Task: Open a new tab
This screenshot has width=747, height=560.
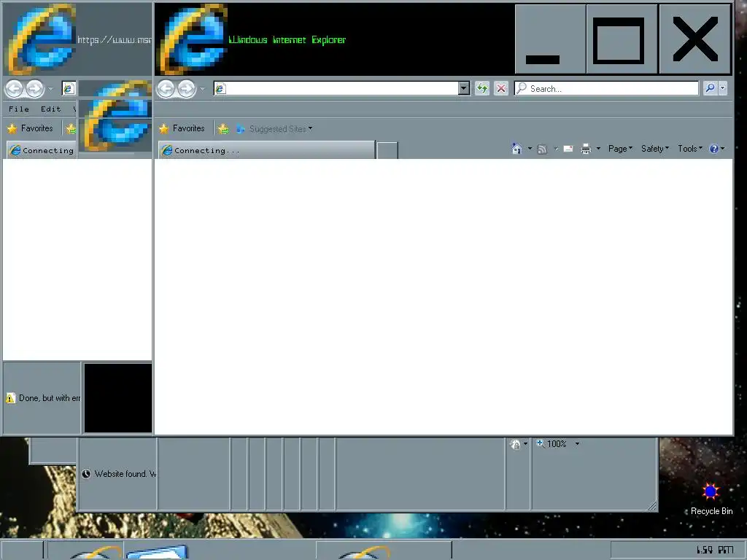Action: pos(387,150)
